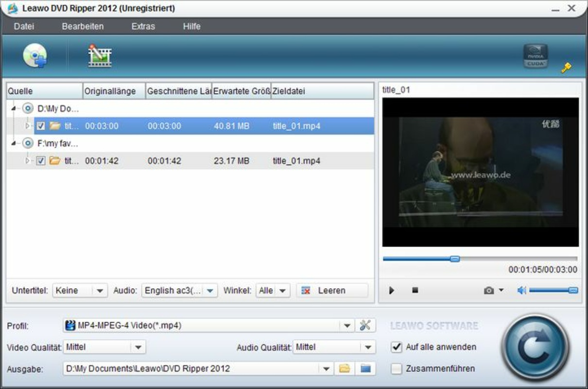Image resolution: width=588 pixels, height=389 pixels.
Task: Select the F:\my fav… source row
Action: [x=190, y=143]
